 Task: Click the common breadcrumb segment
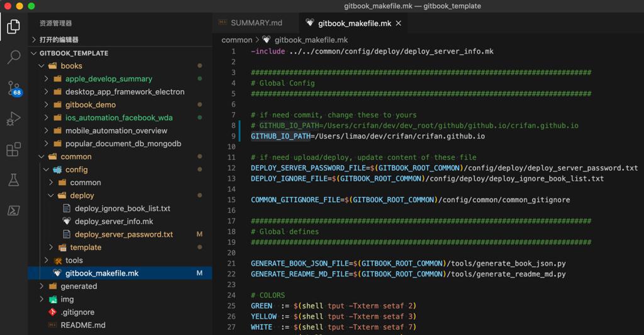pos(236,40)
